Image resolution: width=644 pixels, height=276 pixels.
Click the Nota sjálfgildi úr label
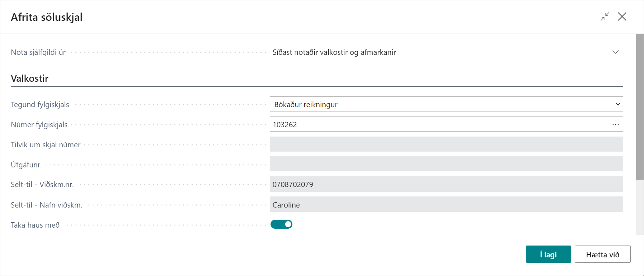click(x=38, y=52)
